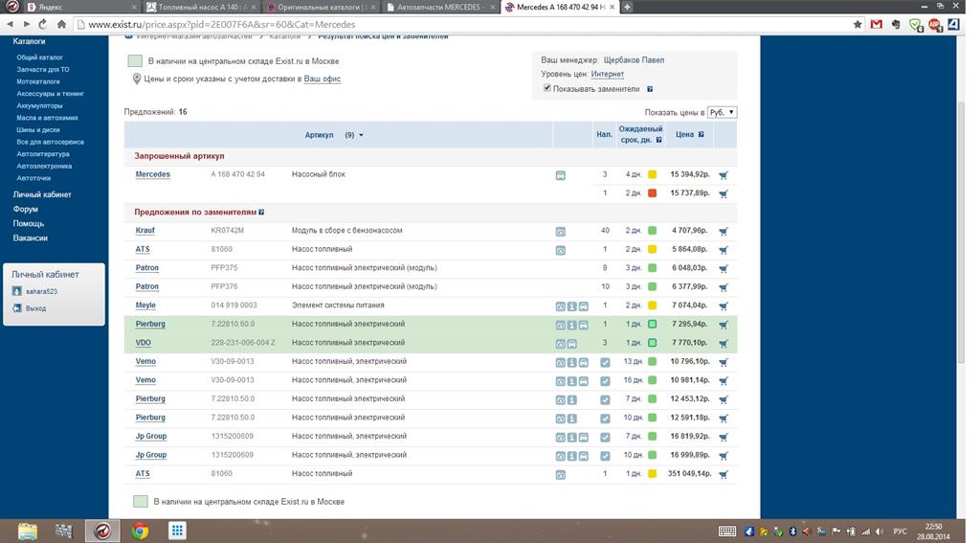Open the Запчасти для ТО catalog
The height and width of the screenshot is (543, 980).
pos(42,70)
